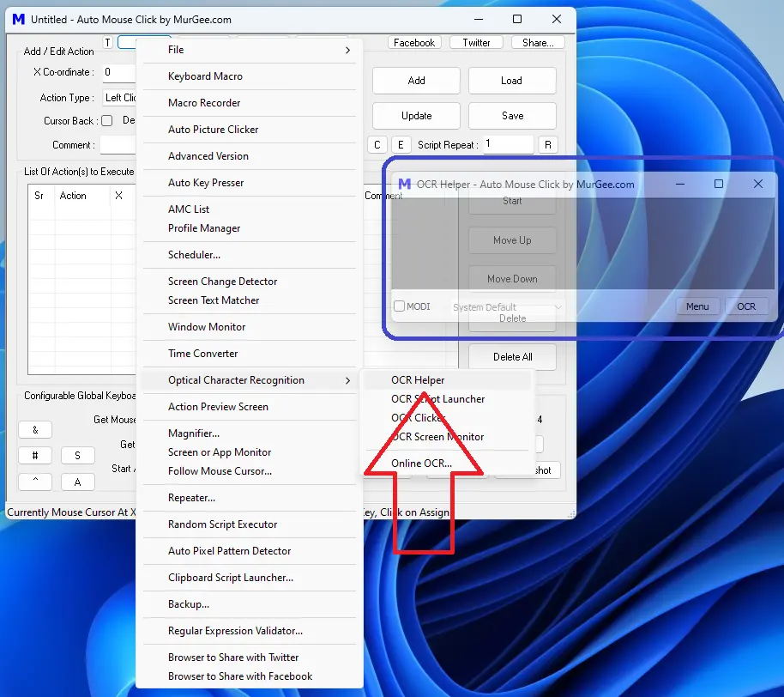Choose Follow Mouse Cursor...
Screen dimensions: 784x697
click(250, 471)
